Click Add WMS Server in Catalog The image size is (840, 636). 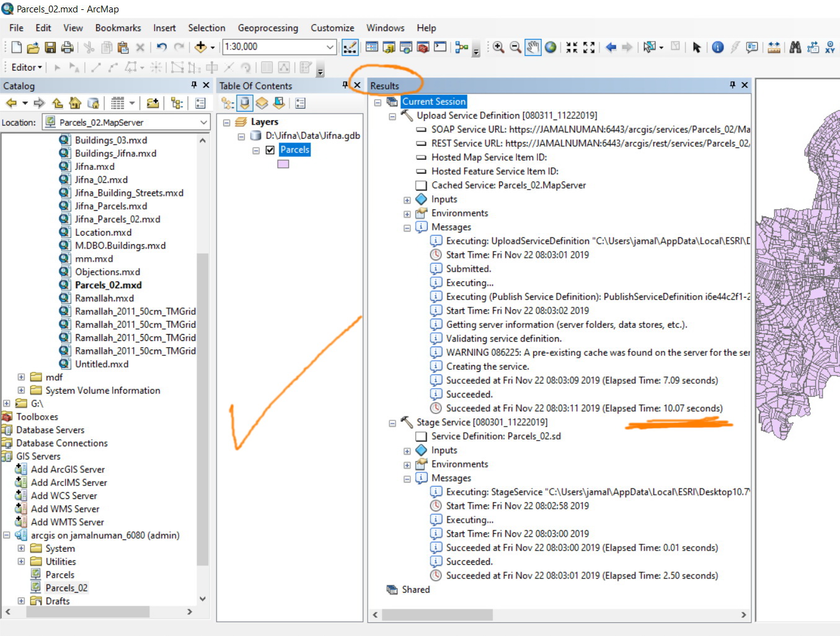65,509
